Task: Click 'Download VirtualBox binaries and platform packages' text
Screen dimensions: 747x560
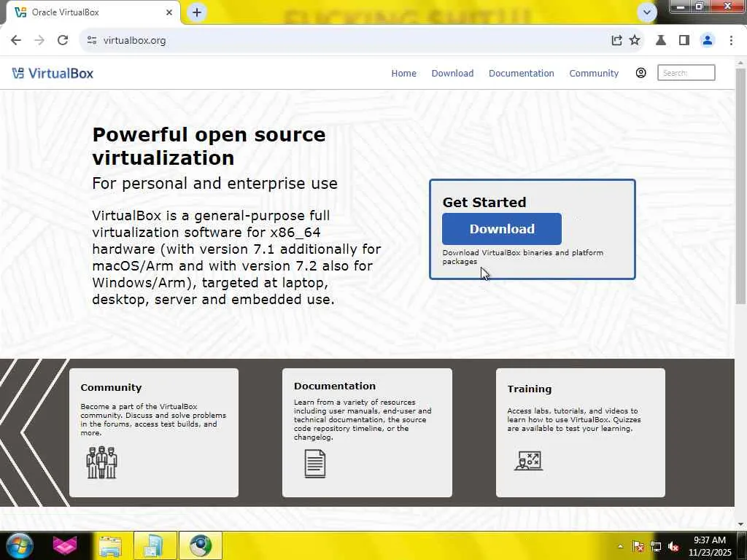Action: [x=522, y=257]
